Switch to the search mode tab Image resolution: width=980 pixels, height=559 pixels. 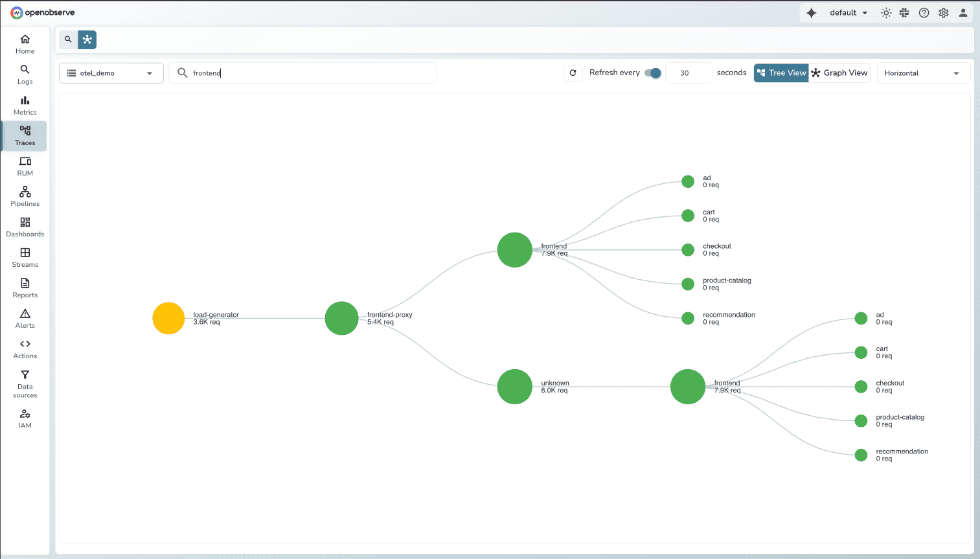[x=68, y=40]
